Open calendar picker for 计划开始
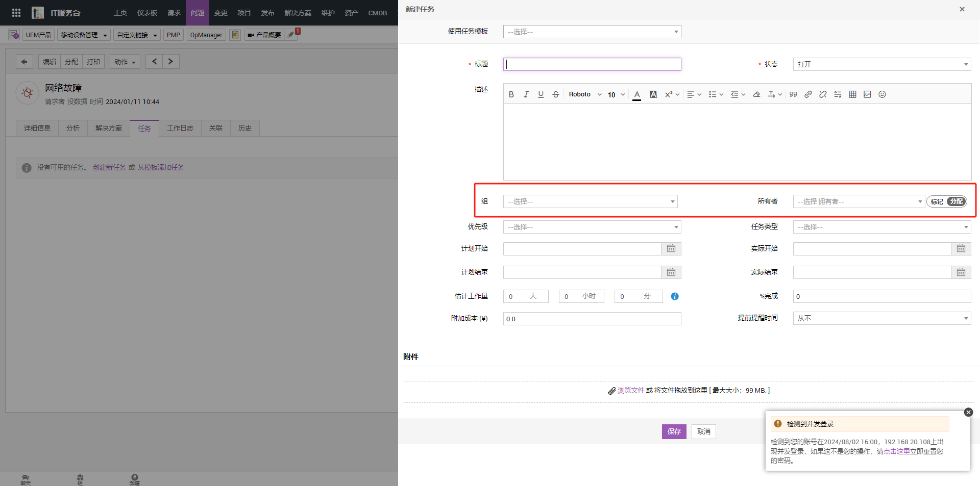Image resolution: width=980 pixels, height=486 pixels. 671,248
